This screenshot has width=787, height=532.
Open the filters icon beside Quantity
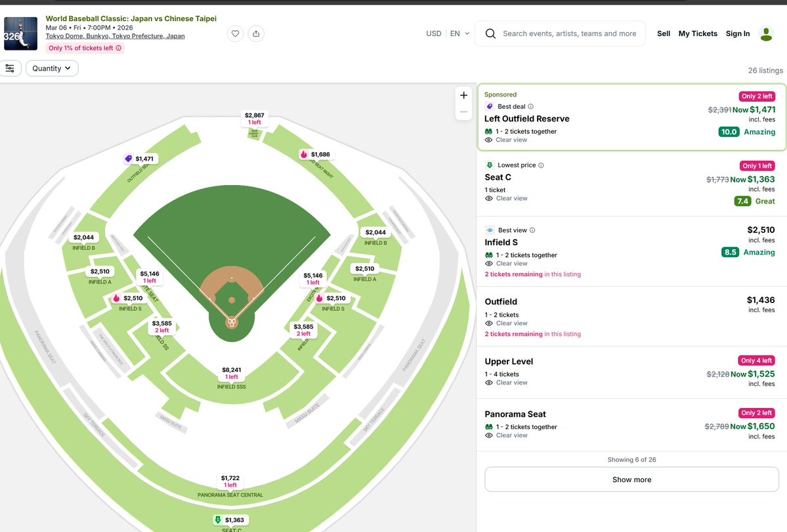click(10, 68)
